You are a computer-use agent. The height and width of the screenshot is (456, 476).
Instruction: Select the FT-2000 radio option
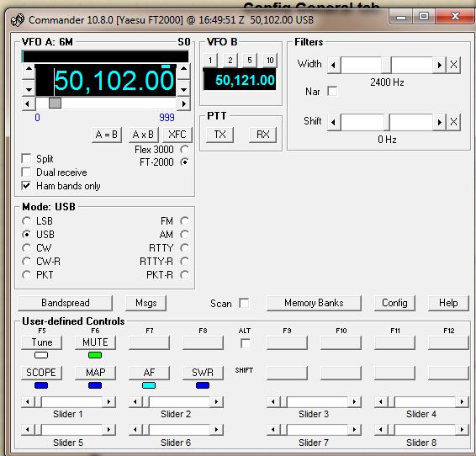(184, 162)
